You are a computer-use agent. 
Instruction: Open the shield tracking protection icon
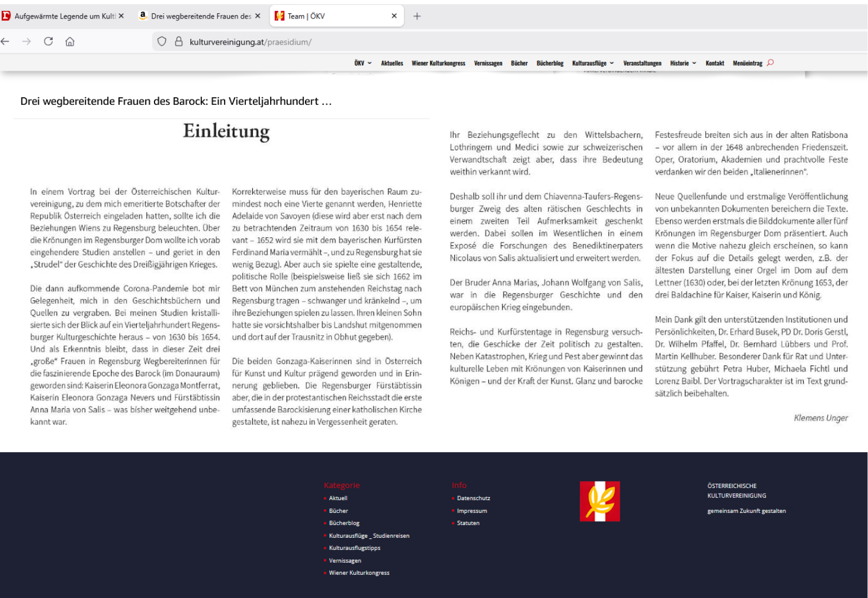coord(162,42)
